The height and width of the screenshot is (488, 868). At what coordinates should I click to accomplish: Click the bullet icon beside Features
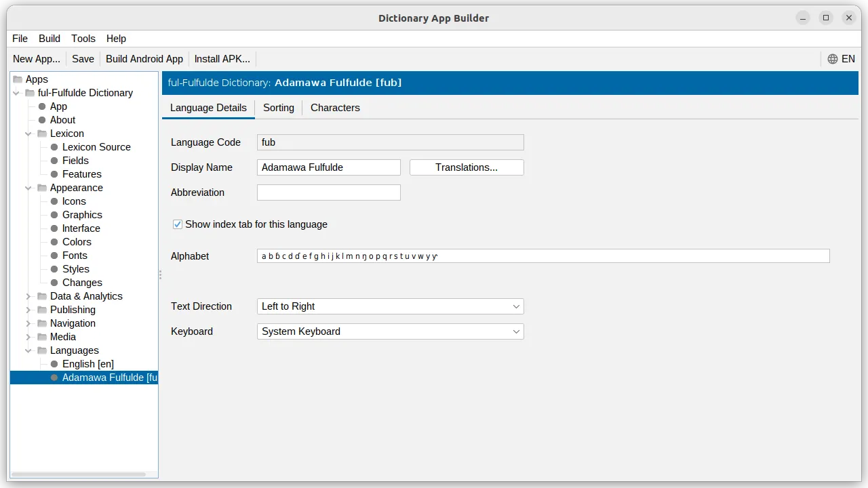pyautogui.click(x=54, y=174)
